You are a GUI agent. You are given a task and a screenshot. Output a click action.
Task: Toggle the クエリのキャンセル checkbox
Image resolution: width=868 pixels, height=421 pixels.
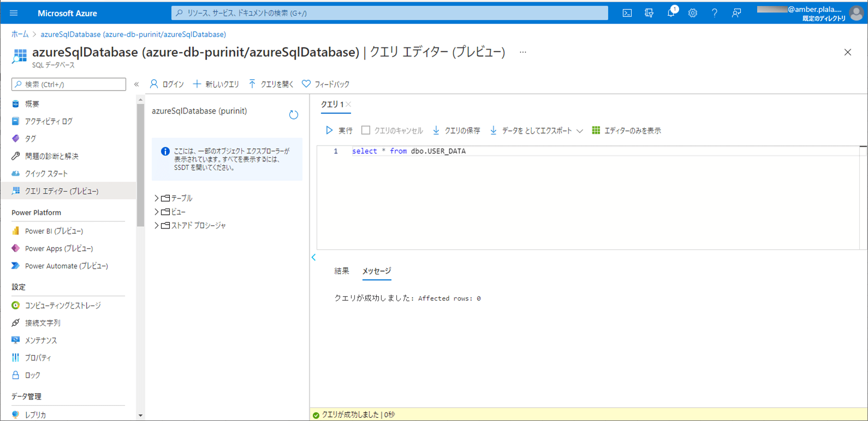pos(366,130)
